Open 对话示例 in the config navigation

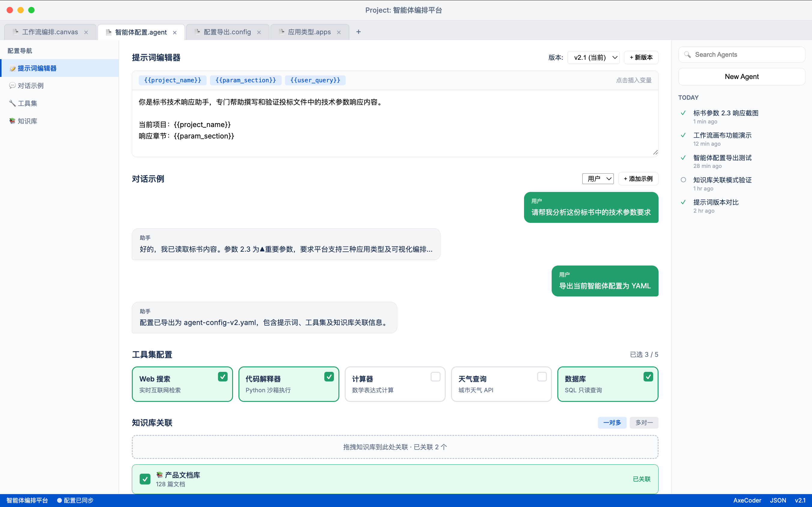tap(60, 86)
